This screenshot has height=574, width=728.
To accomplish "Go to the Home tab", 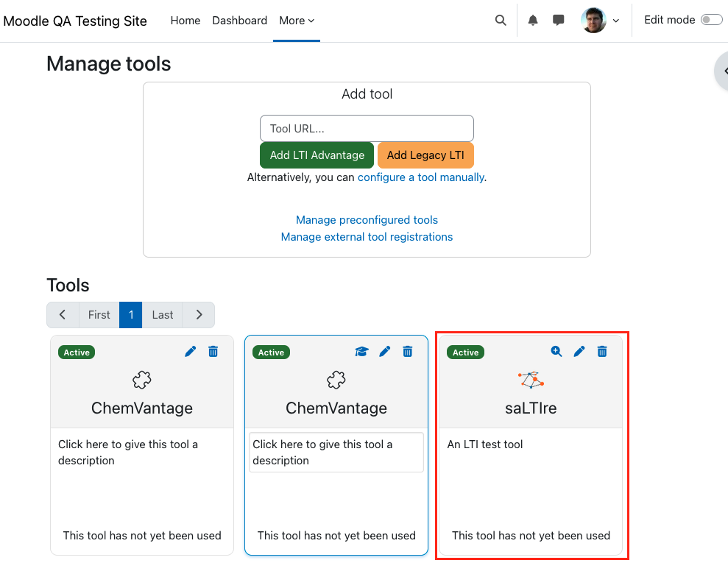I will pyautogui.click(x=185, y=21).
